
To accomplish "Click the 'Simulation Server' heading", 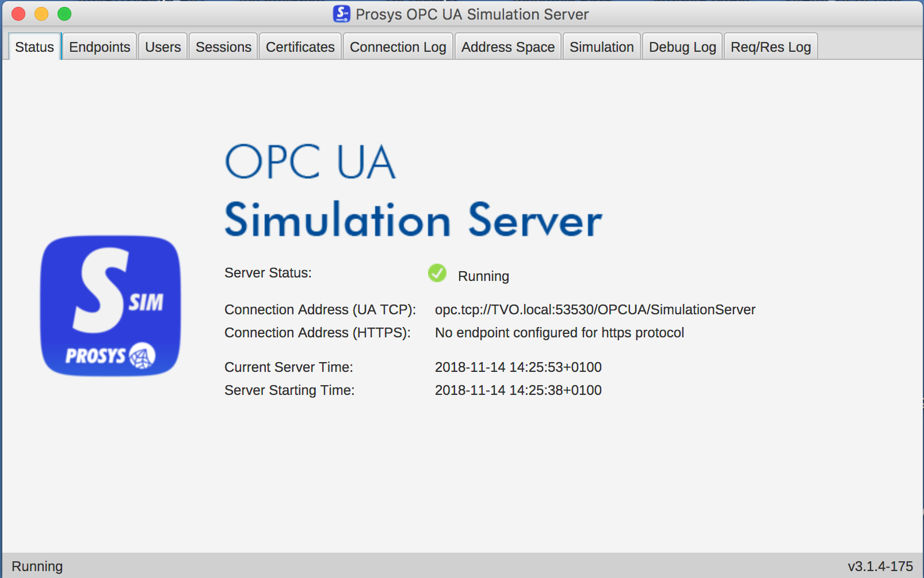I will click(x=413, y=219).
